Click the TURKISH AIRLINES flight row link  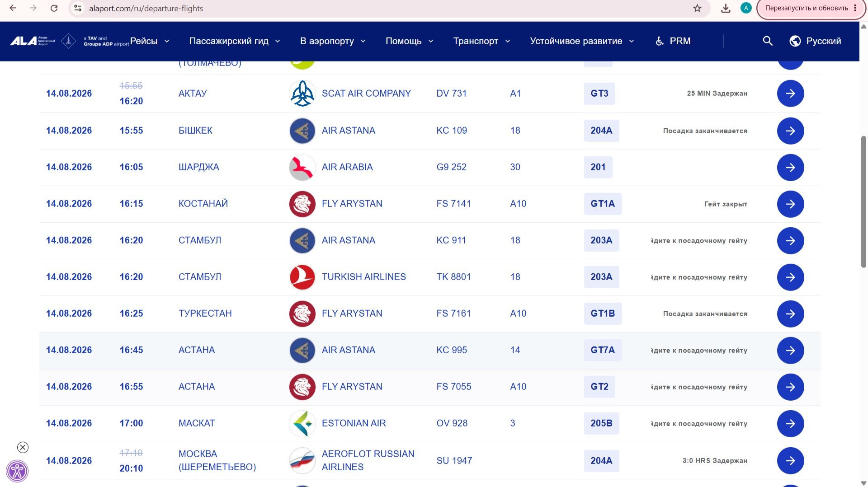coord(429,277)
